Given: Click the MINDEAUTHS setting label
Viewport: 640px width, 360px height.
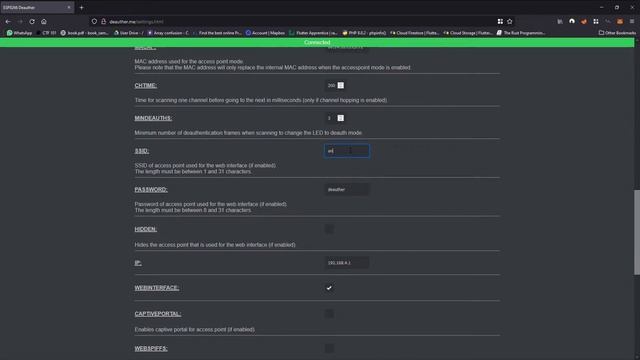Looking at the screenshot, I should [x=153, y=118].
